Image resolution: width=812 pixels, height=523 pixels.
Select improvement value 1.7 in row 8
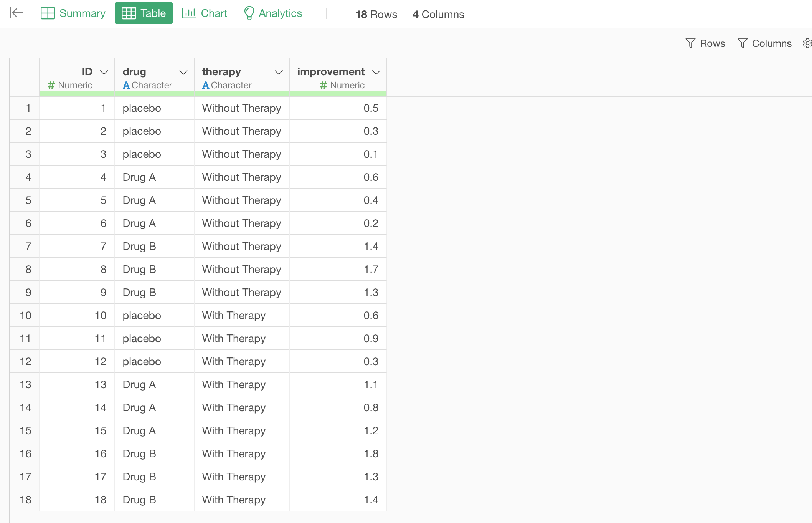click(x=338, y=269)
